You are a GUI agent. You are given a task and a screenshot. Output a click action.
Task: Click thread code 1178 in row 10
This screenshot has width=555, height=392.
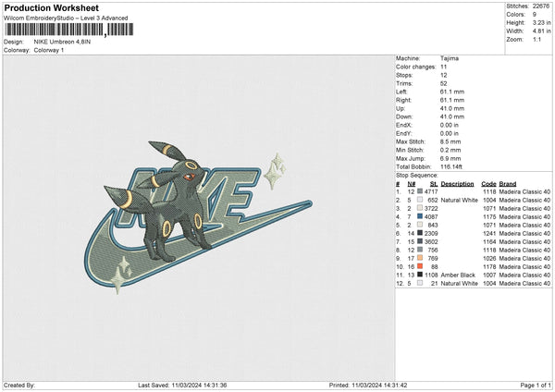click(489, 266)
